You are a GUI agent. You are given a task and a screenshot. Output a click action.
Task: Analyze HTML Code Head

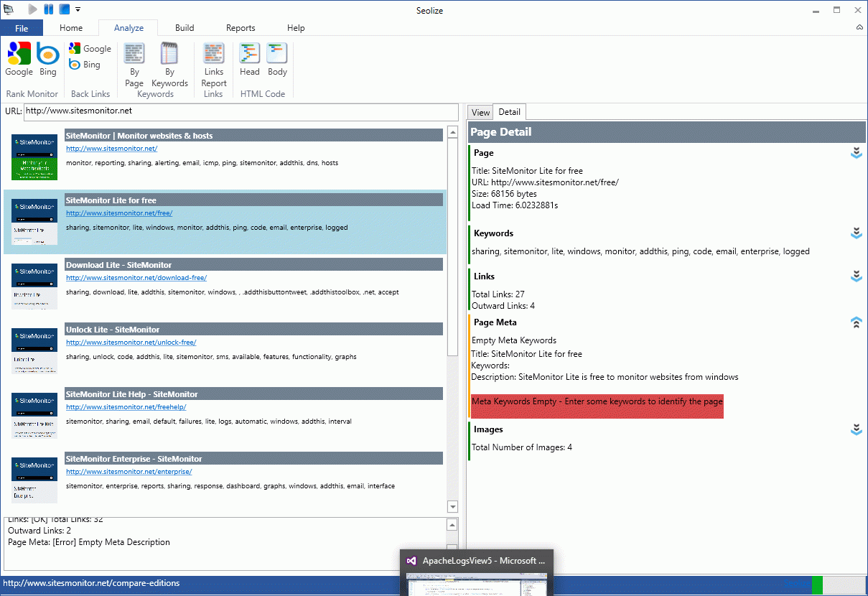[x=250, y=59]
